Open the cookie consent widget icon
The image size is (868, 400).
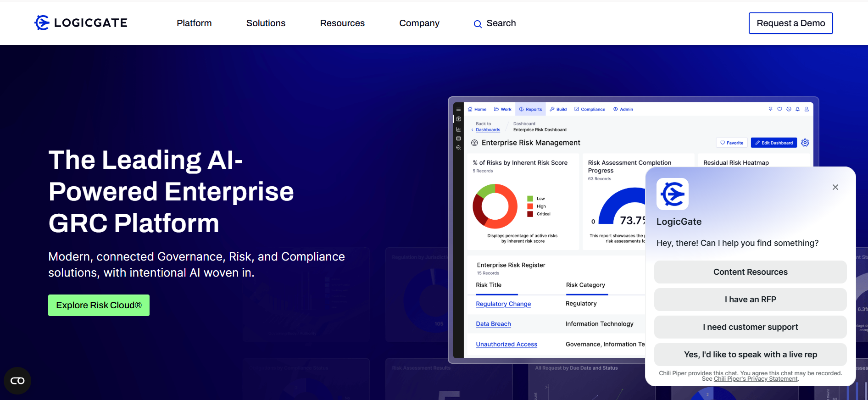tap(17, 381)
